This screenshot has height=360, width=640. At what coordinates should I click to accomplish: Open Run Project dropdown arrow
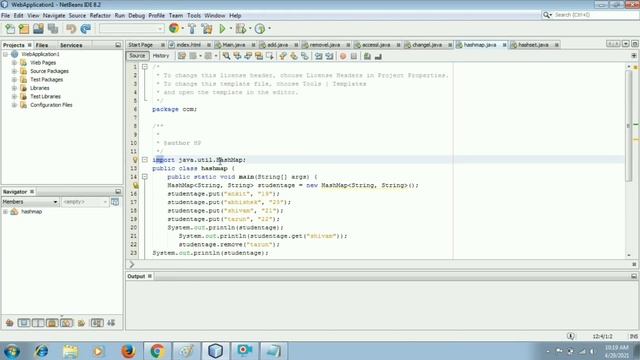tap(231, 29)
